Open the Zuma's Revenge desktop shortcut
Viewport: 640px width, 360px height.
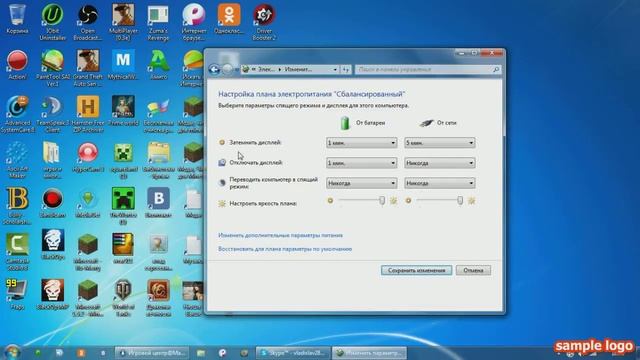(158, 21)
